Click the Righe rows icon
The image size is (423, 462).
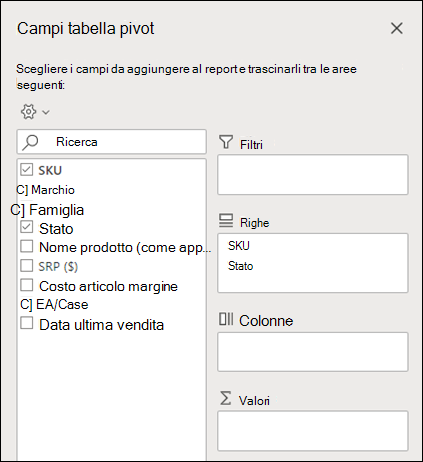pos(226,221)
